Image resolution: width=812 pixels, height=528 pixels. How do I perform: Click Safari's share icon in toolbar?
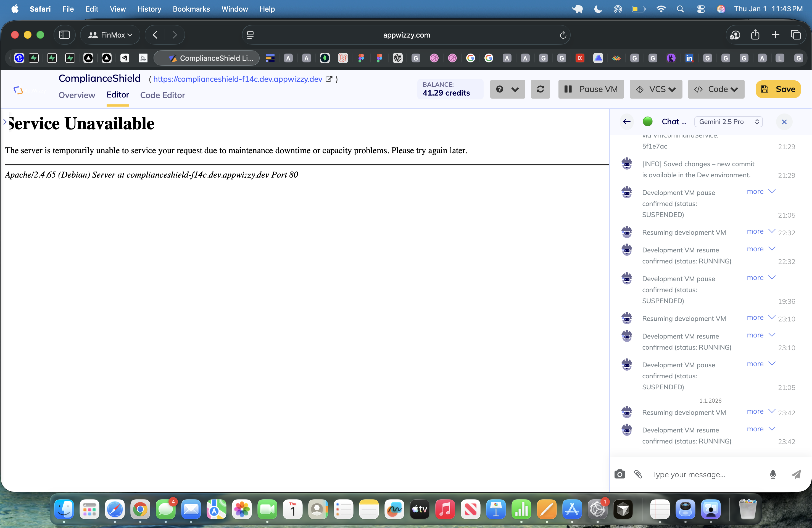pyautogui.click(x=755, y=35)
